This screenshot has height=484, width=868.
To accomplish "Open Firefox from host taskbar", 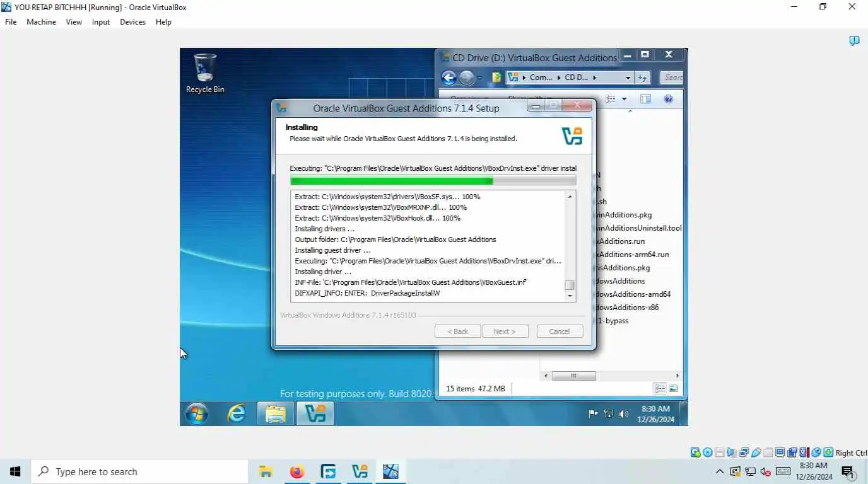I will (297, 471).
